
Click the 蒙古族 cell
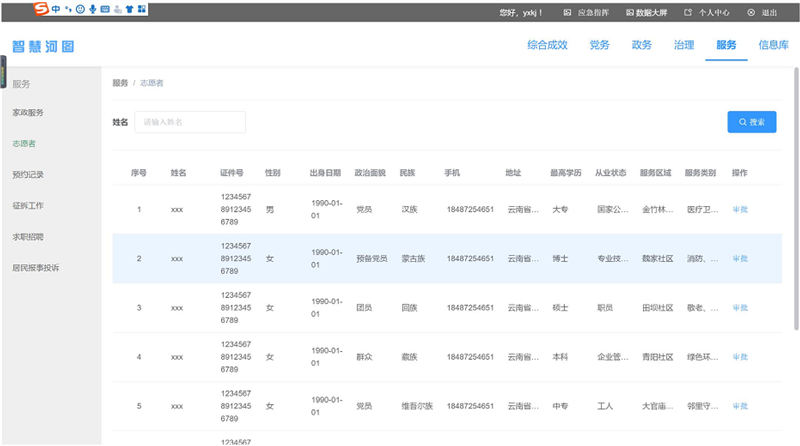click(413, 259)
